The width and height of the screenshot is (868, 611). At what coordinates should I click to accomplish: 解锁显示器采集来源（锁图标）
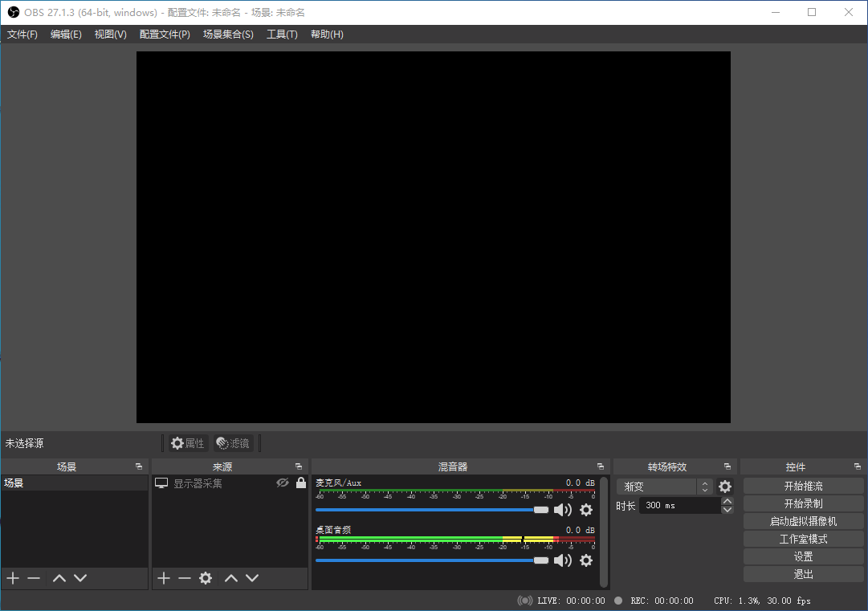tap(300, 482)
